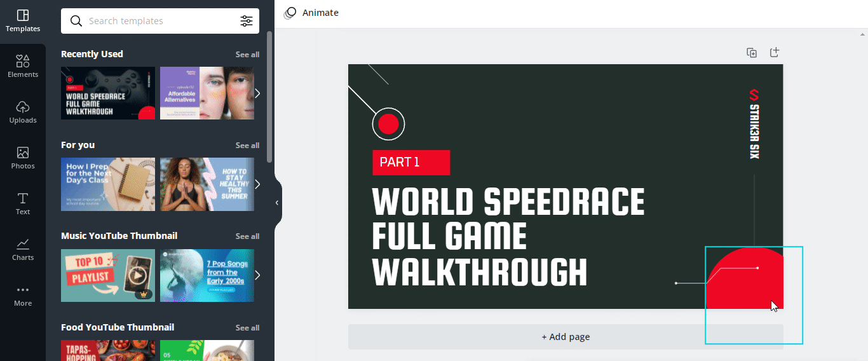Click the duplicate page icon
The width and height of the screenshot is (868, 361).
752,53
